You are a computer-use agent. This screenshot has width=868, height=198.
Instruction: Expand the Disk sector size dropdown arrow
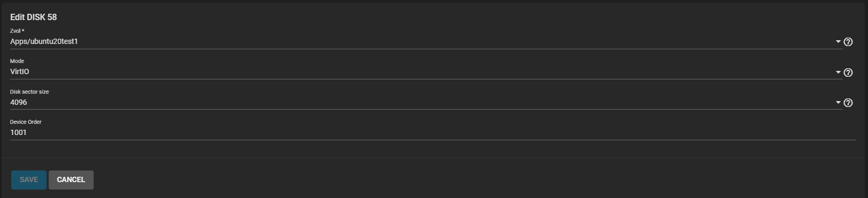[x=838, y=103]
